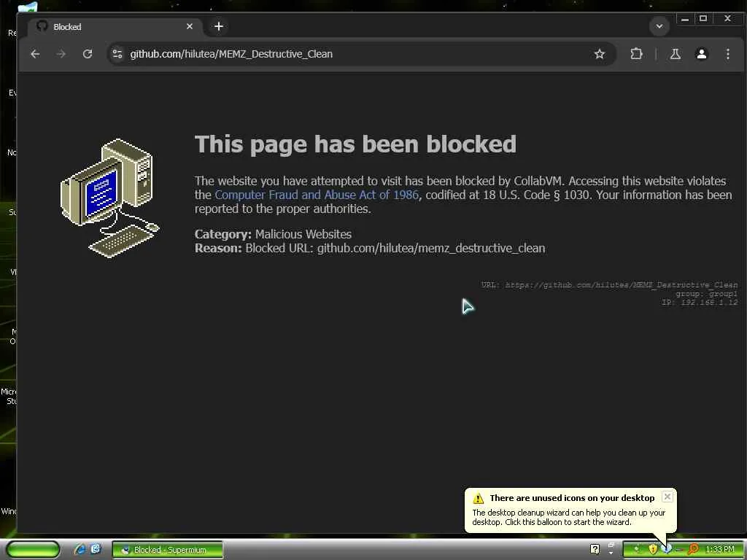Screen dimensions: 747x560
Task: Click the IP address line
Action: [700, 303]
